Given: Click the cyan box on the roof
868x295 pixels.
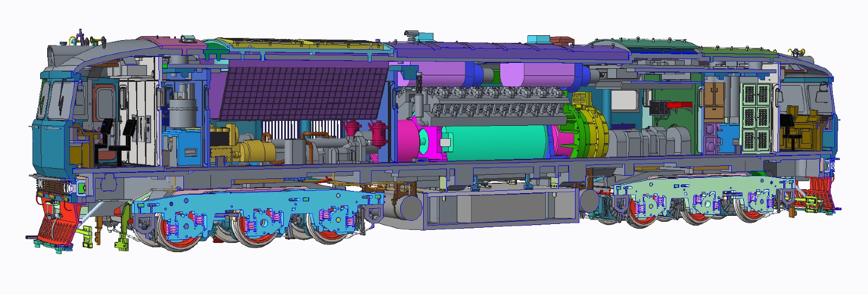Looking at the screenshot, I should (538, 40).
